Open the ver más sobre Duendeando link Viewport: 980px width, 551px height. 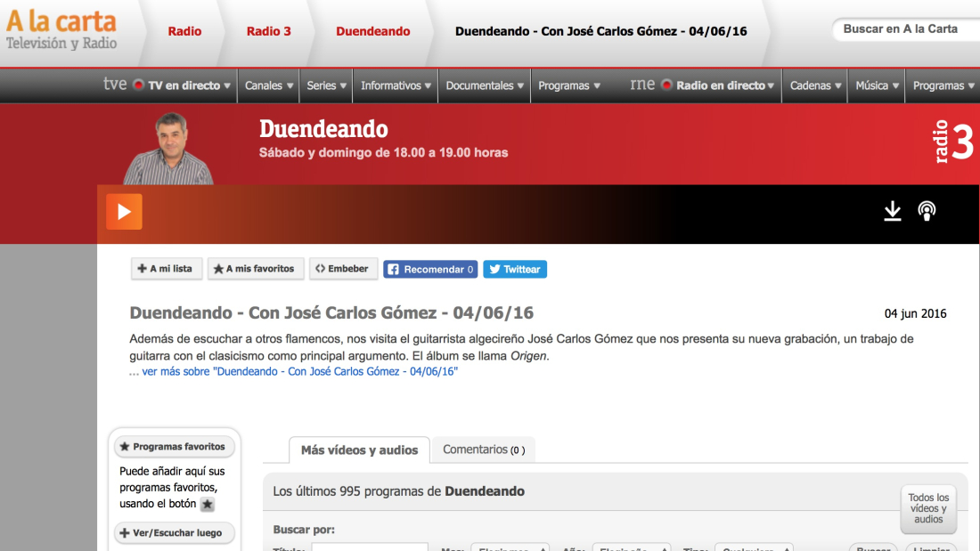(x=299, y=371)
